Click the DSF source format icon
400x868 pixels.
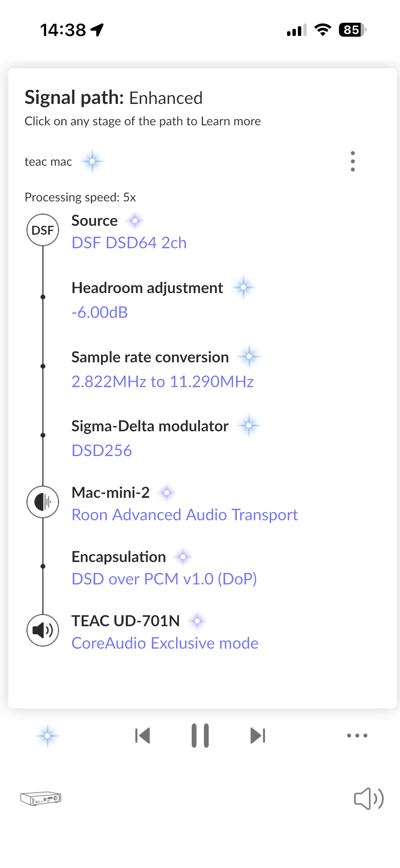(x=43, y=230)
